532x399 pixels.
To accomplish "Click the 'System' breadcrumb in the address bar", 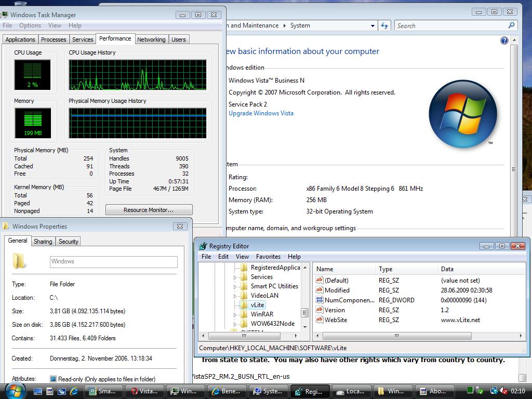I will [x=300, y=25].
